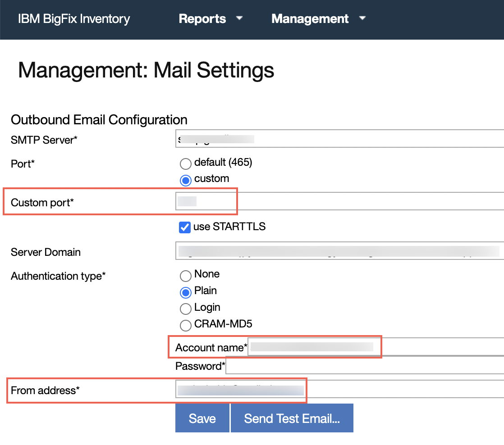Choose Plain authentication type
The height and width of the screenshot is (445, 504).
185,292
